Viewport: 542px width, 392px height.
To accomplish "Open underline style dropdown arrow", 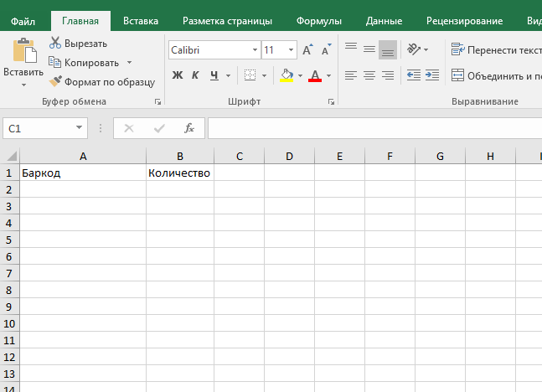I will point(228,75).
